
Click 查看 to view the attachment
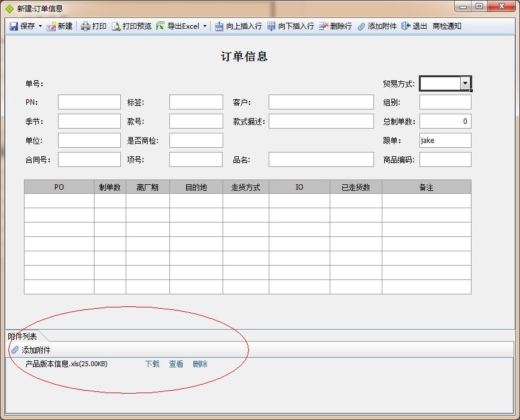[x=176, y=364]
